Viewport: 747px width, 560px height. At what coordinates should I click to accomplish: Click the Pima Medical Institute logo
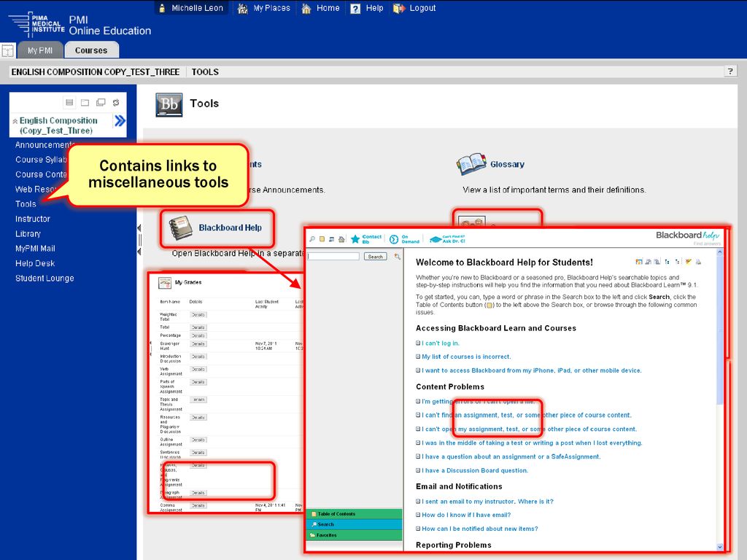(x=36, y=24)
